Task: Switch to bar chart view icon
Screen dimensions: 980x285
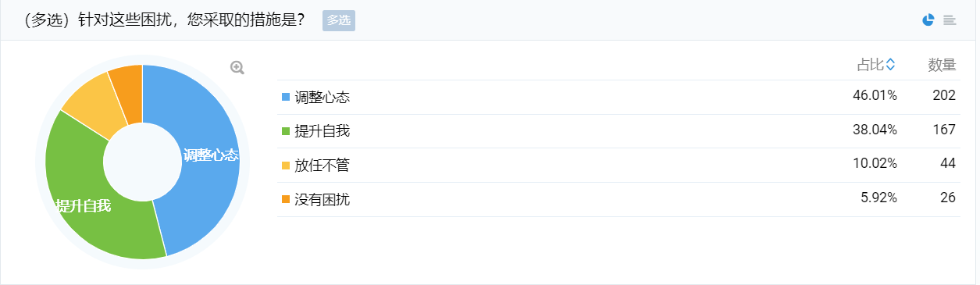Action: [950, 20]
